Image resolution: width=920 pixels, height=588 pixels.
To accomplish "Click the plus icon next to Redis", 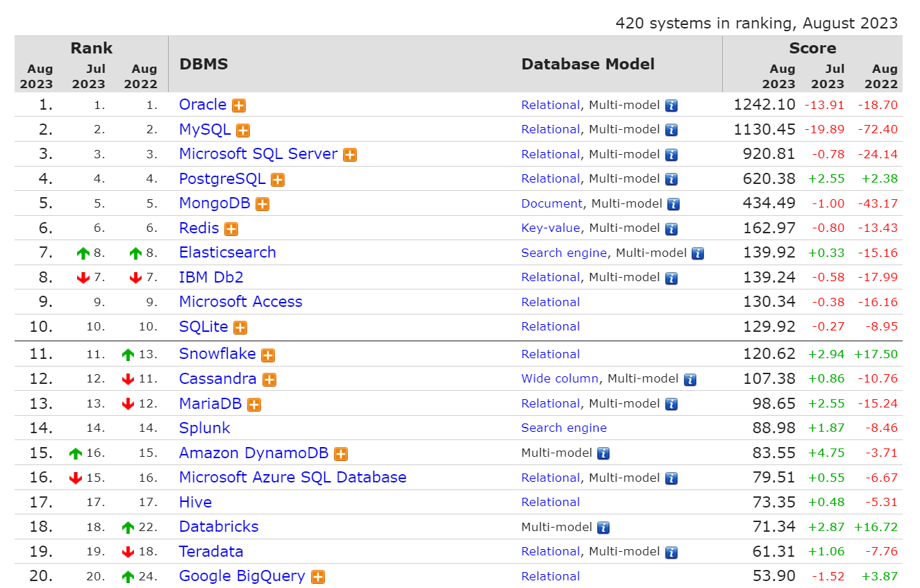I will 231,229.
